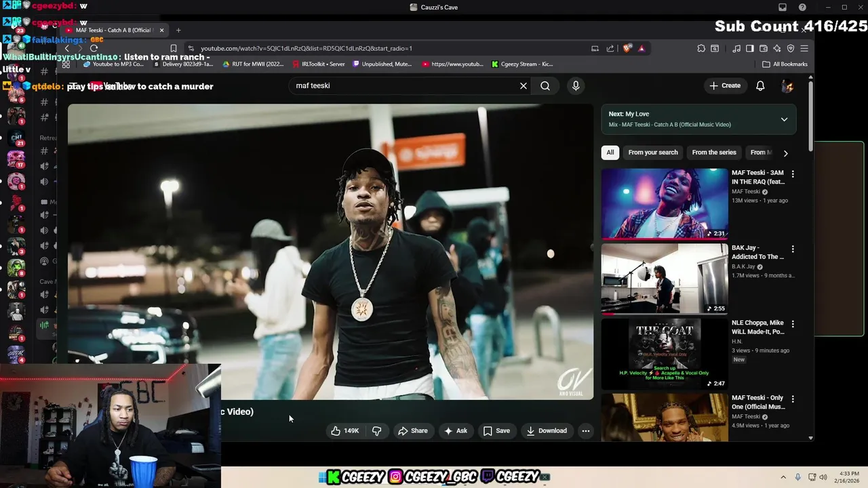Open the Youtube to MP3 bookmark
The width and height of the screenshot is (868, 488).
pyautogui.click(x=113, y=64)
